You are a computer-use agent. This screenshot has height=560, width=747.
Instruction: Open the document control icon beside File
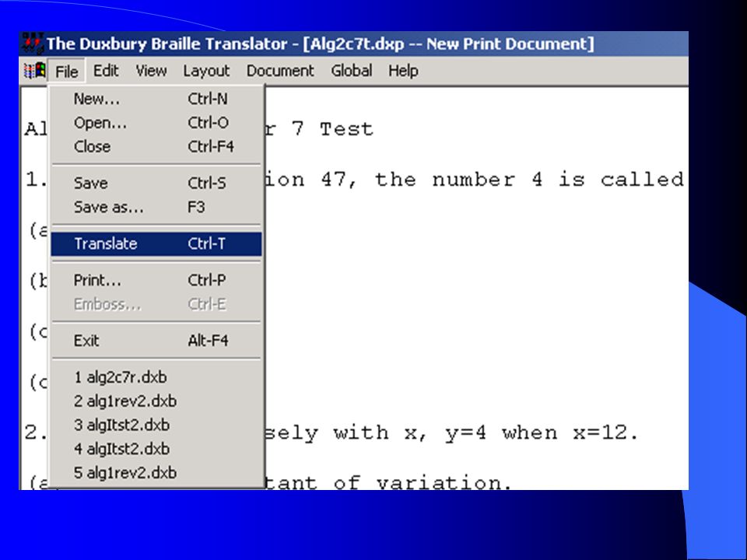point(35,71)
